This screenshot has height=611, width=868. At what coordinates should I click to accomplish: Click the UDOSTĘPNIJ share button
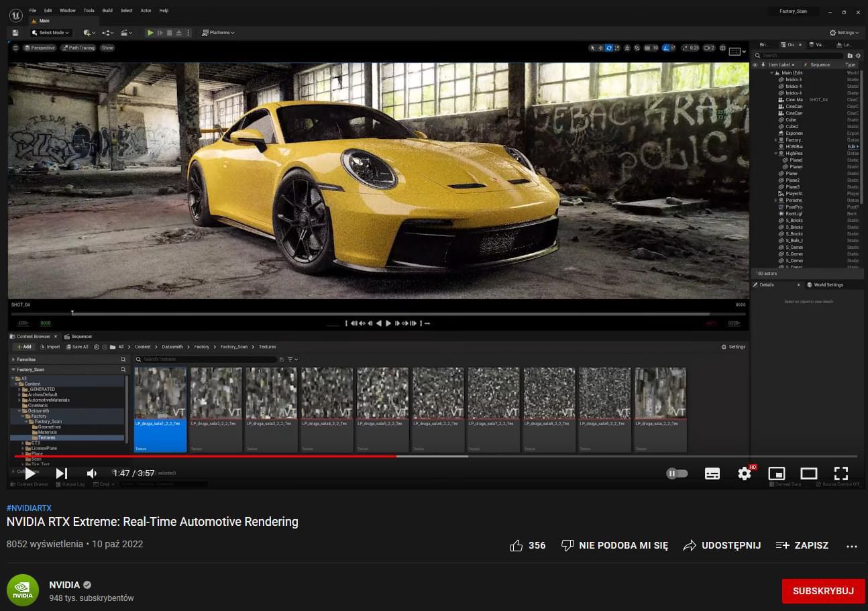pos(722,546)
